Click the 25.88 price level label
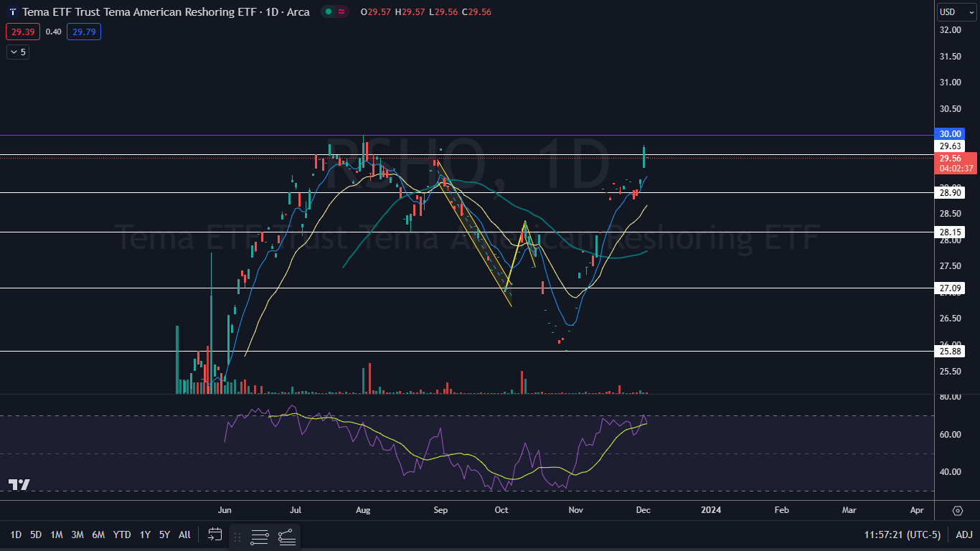980x551 pixels. 950,352
